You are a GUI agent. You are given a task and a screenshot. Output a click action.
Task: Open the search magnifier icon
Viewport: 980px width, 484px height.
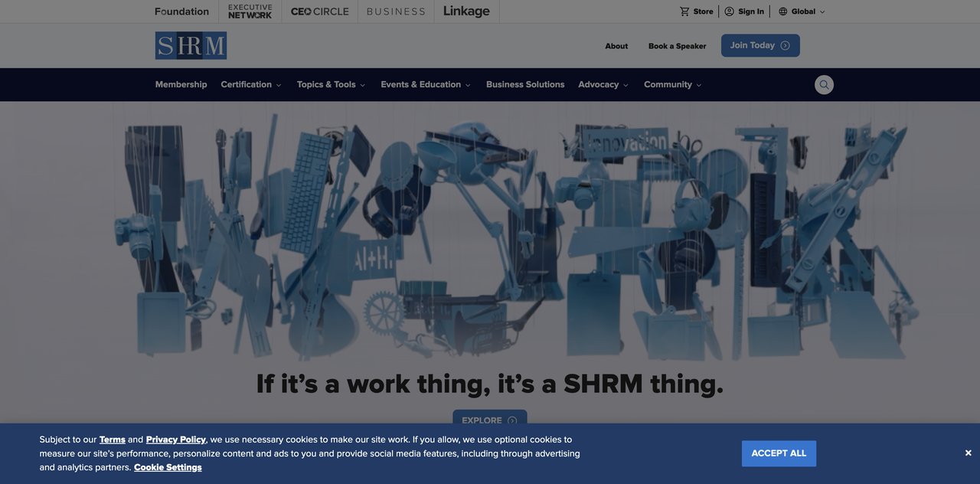(824, 85)
